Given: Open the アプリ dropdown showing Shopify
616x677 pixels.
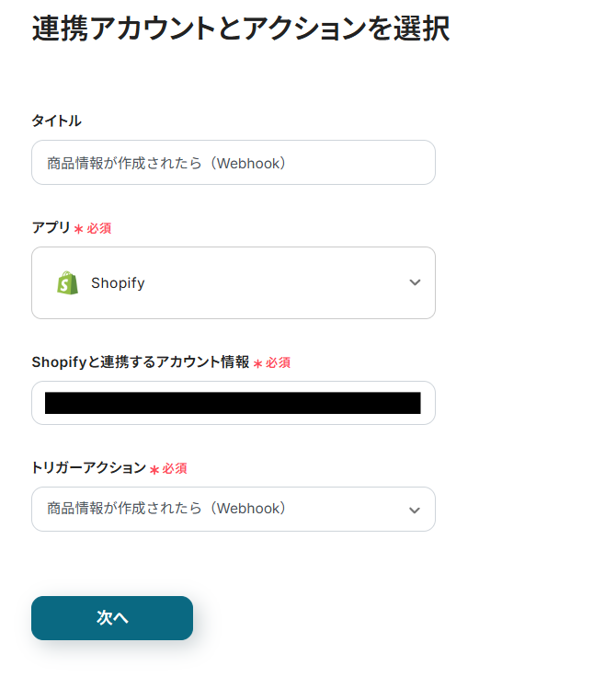Looking at the screenshot, I should pyautogui.click(x=233, y=282).
